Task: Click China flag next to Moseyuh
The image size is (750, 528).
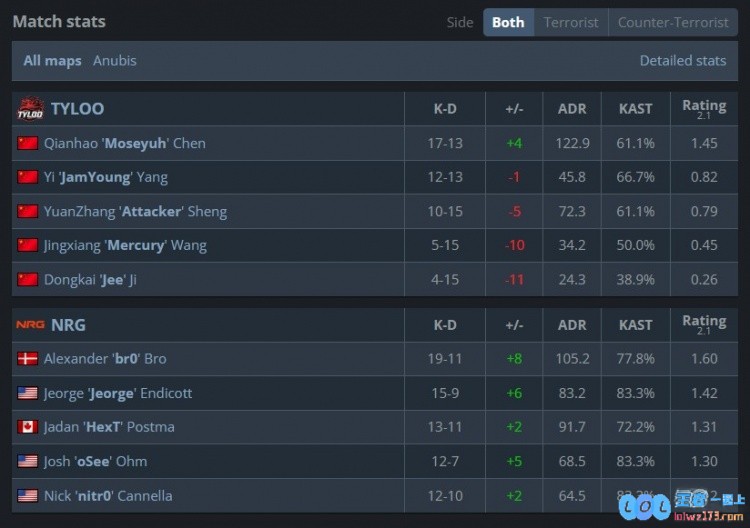Action: (x=27, y=143)
